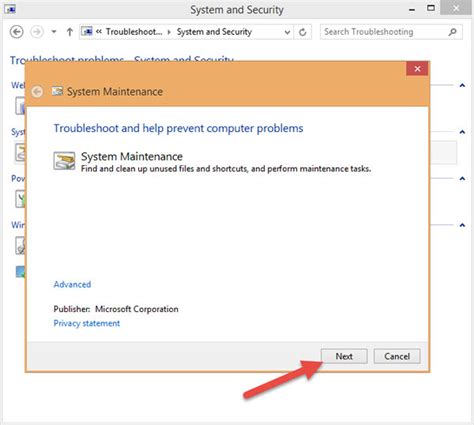This screenshot has width=474, height=425.
Task: Click the search magnifier icon
Action: pos(452,32)
